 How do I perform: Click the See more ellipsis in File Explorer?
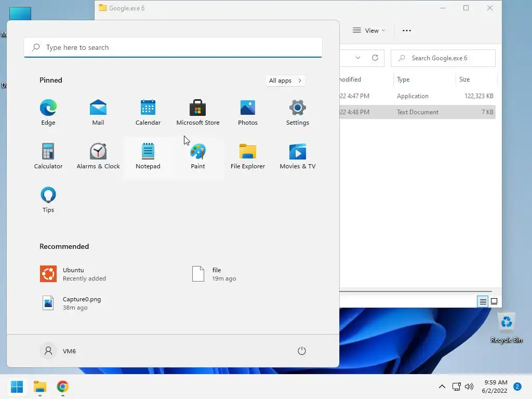(x=406, y=31)
